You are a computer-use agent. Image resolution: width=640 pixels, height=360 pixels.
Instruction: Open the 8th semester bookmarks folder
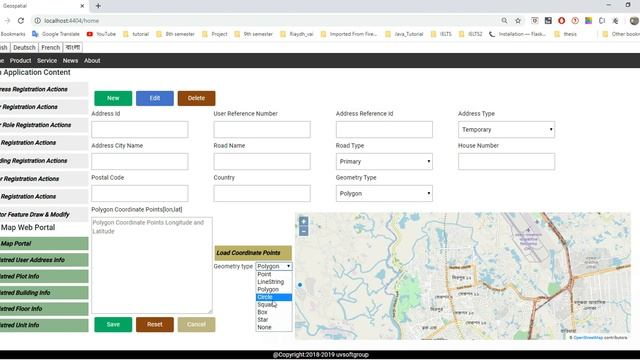175,34
